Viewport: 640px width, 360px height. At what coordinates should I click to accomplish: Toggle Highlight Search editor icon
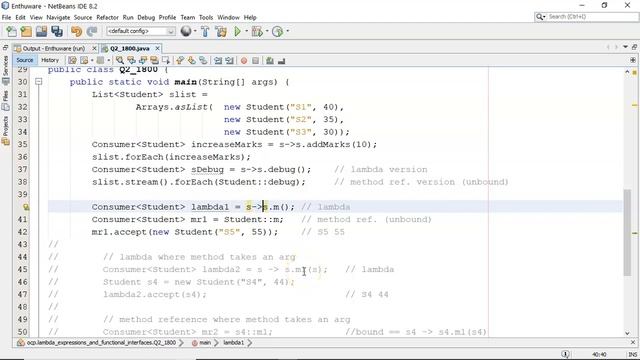(154, 60)
